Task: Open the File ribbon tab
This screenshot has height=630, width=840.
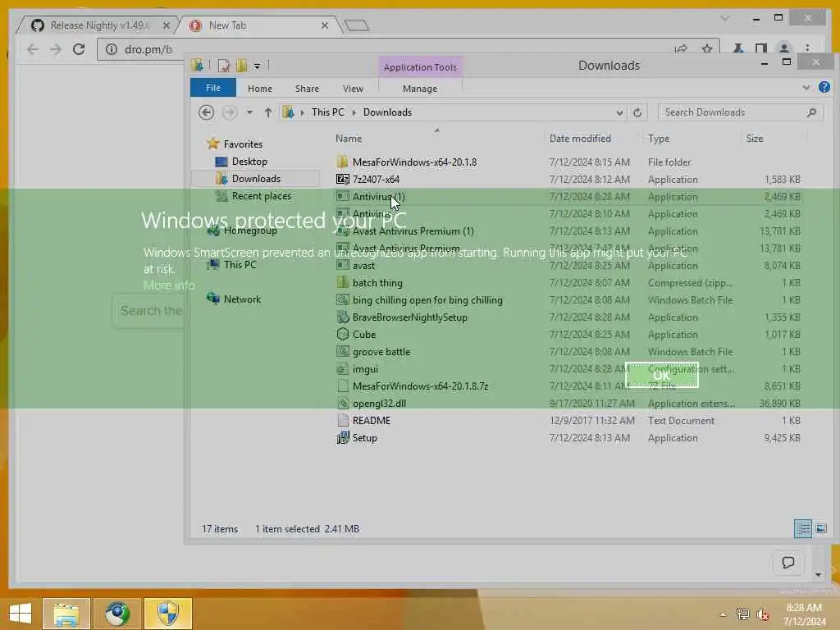Action: pos(213,88)
